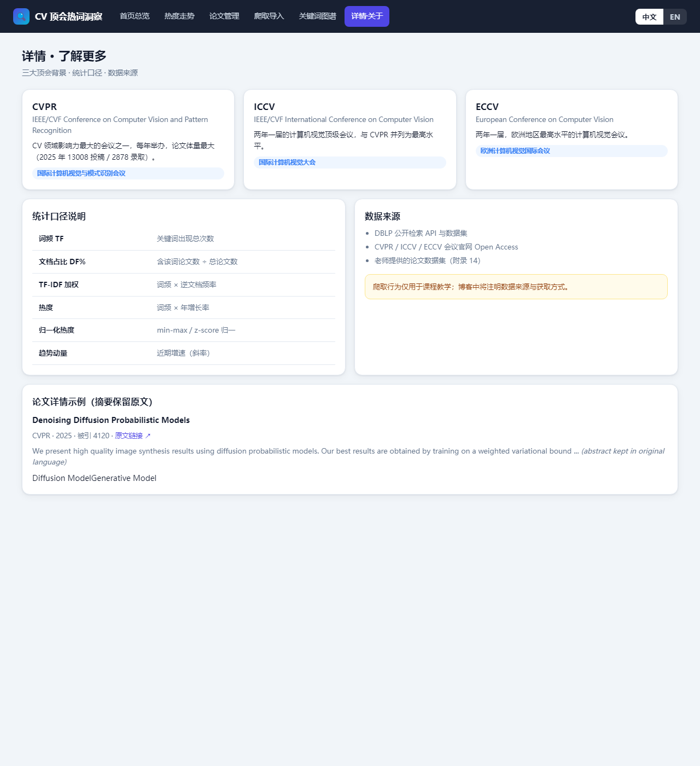Switch to the 爬取导入 tab

click(x=269, y=16)
